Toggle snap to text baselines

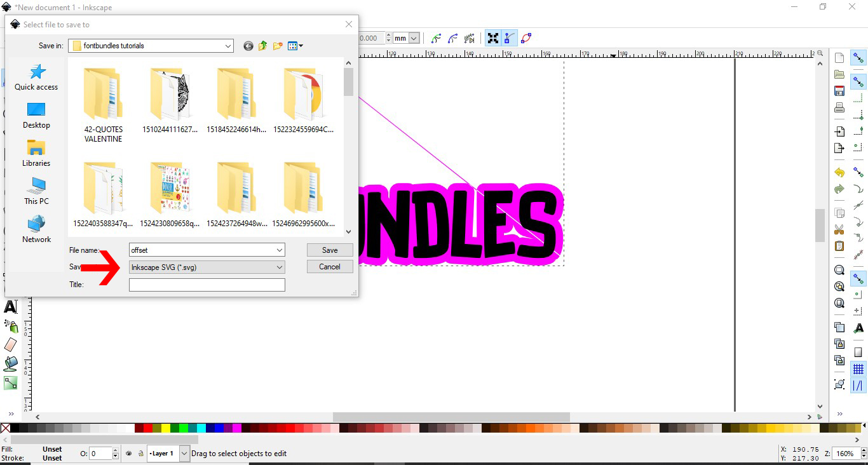(858, 328)
